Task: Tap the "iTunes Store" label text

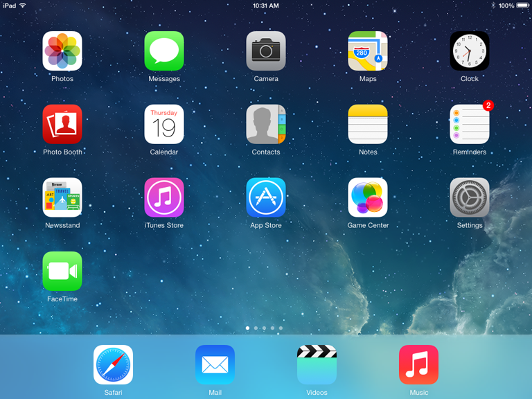Action: click(x=164, y=225)
